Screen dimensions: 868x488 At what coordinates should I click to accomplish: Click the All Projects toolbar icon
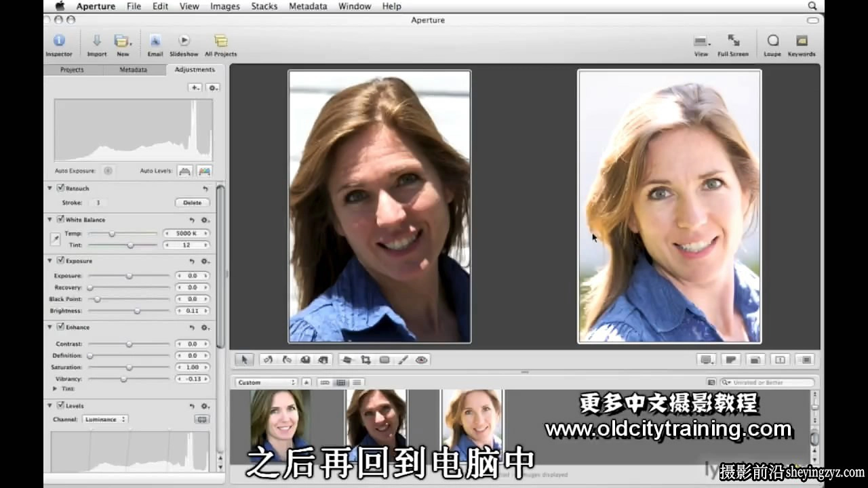coord(221,44)
